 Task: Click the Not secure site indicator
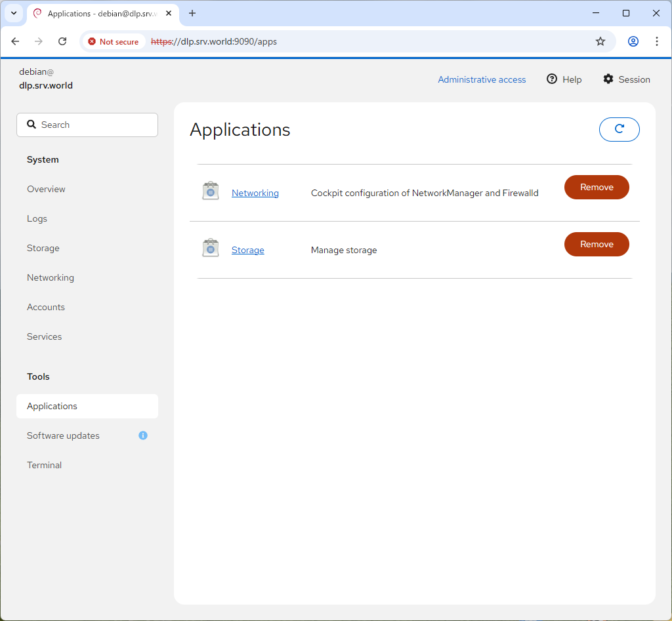(114, 41)
